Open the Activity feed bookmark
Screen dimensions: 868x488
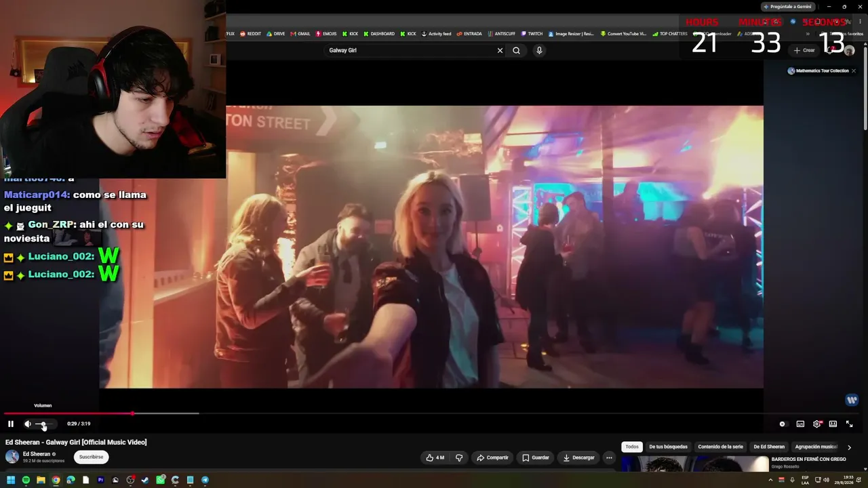point(436,34)
